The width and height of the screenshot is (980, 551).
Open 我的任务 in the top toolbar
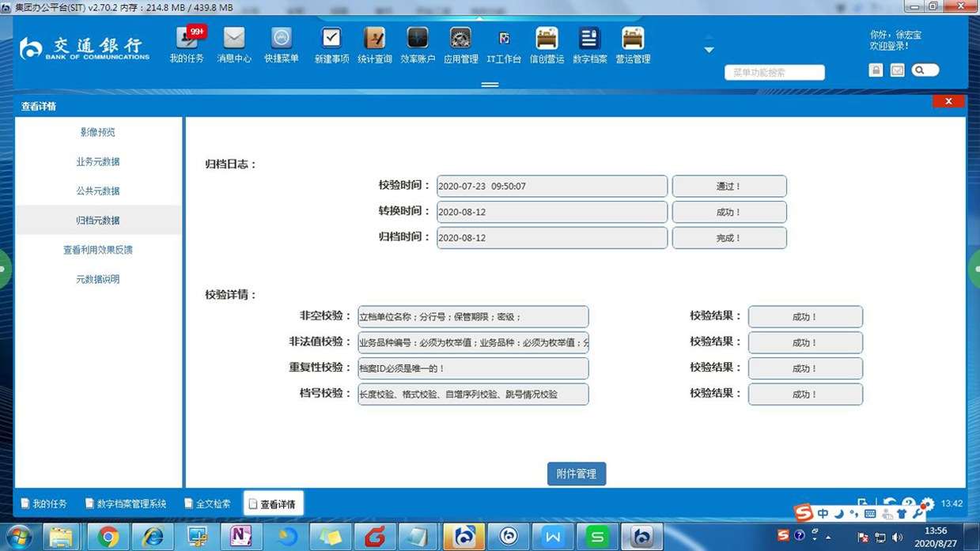point(187,44)
